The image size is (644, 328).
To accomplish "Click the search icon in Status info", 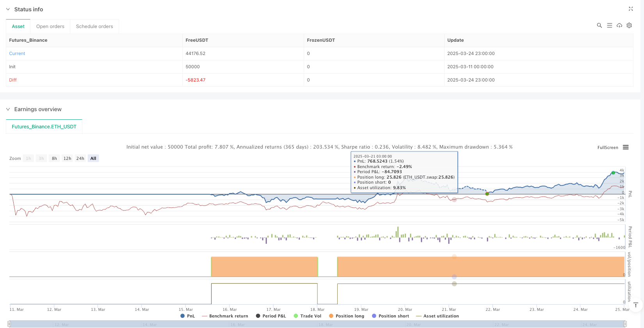I will tap(599, 25).
